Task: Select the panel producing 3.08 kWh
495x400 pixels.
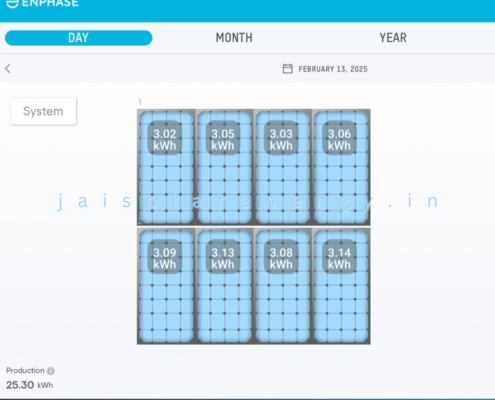Action: tap(283, 286)
